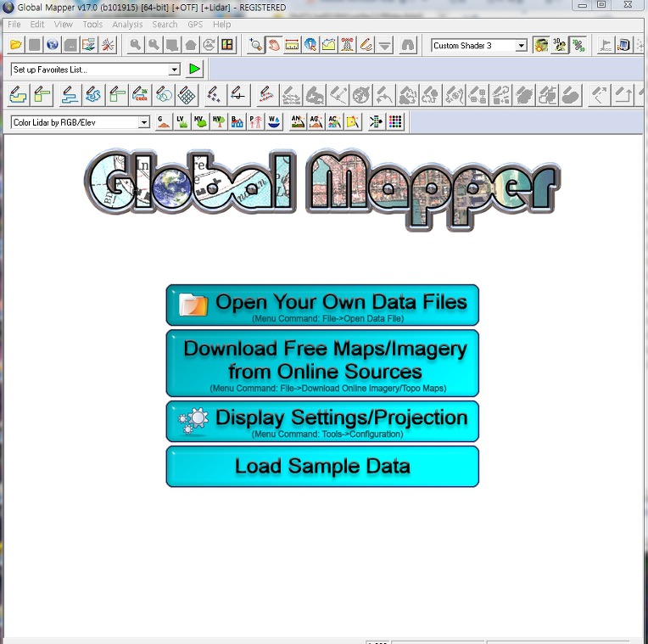Viewport: 648px width, 644px height.
Task: Open the Overlay Control Center icon
Action: point(88,45)
